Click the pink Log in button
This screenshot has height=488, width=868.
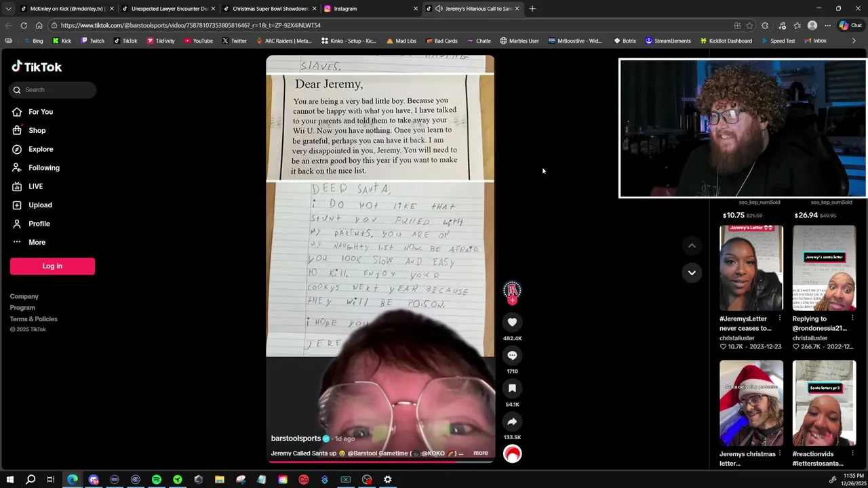(52, 266)
